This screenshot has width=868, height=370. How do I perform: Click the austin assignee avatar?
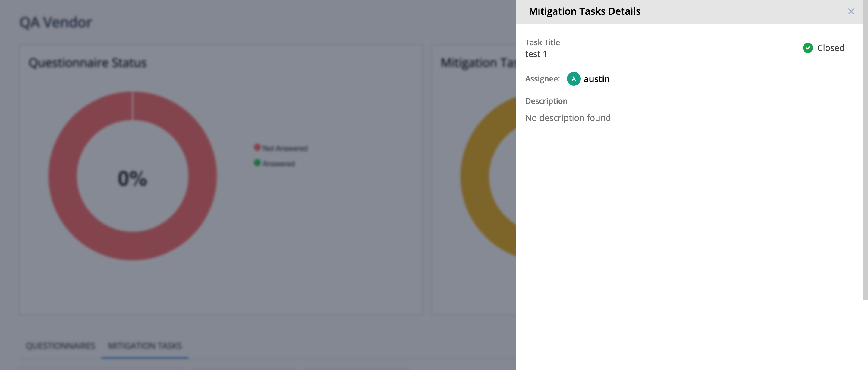(x=574, y=79)
